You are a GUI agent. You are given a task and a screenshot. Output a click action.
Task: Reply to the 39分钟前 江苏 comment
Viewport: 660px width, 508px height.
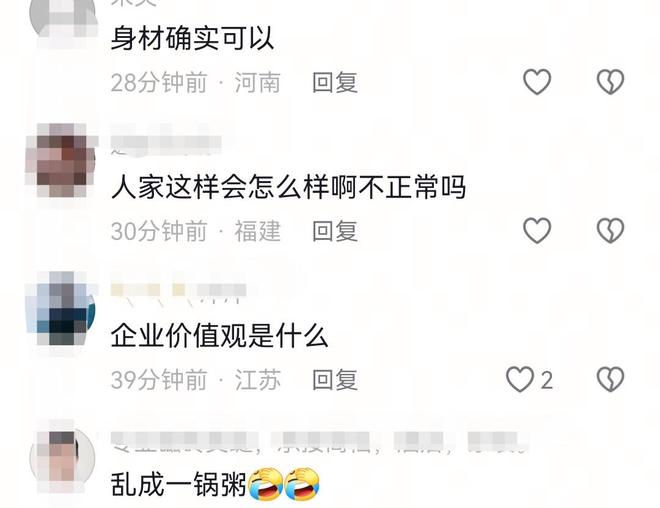click(x=335, y=380)
